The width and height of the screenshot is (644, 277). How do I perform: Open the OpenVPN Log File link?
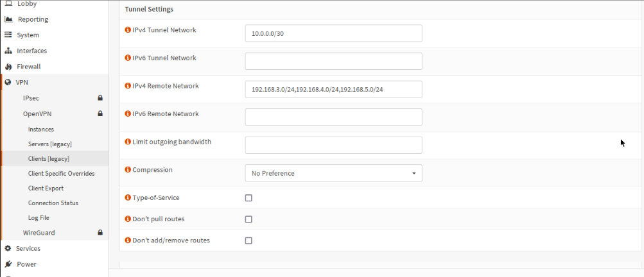[39, 217]
